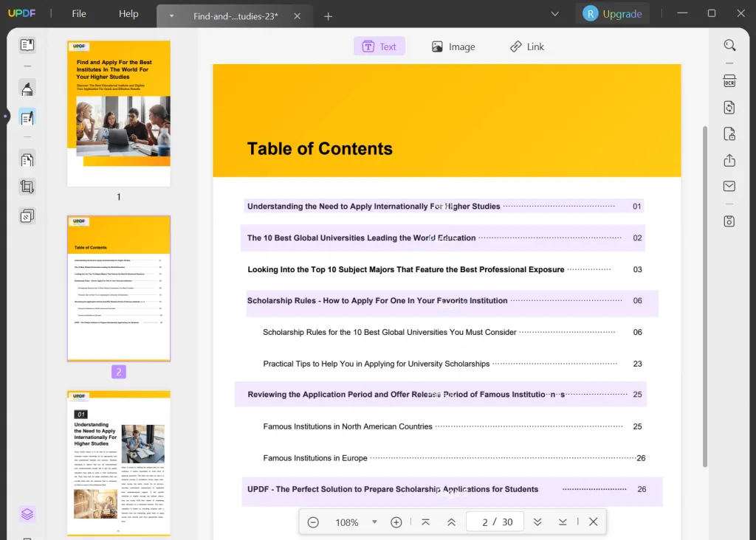This screenshot has height=540, width=756.
Task: Click the Save as other icon
Action: (x=729, y=221)
